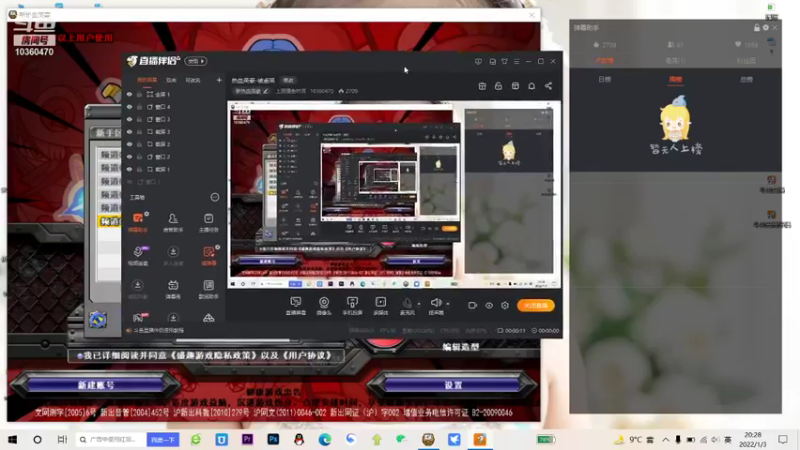
Task: Click the pencil edit icon next to category tag
Action: [x=265, y=91]
